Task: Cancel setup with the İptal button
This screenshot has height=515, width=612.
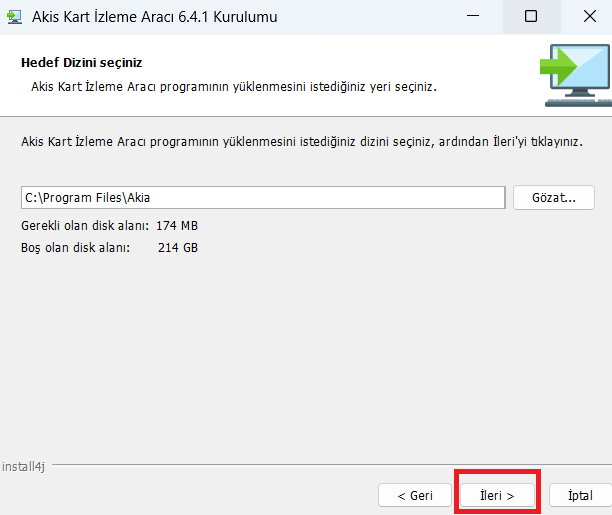Action: click(x=580, y=495)
